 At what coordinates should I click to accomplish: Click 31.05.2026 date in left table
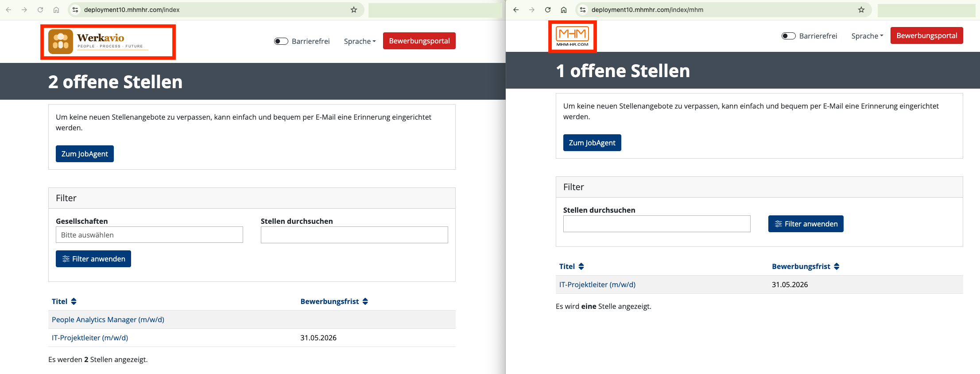(x=318, y=338)
